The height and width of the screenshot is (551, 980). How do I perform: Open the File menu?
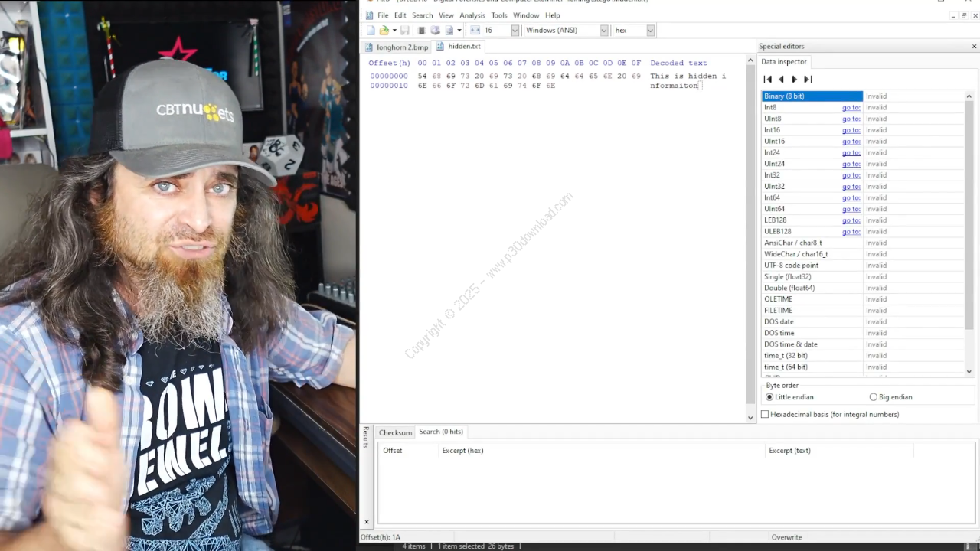click(383, 15)
